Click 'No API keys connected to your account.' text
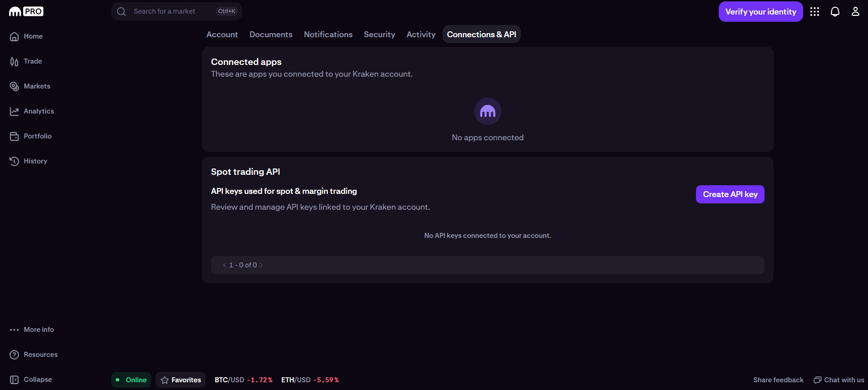Image resolution: width=868 pixels, height=390 pixels. [x=488, y=236]
